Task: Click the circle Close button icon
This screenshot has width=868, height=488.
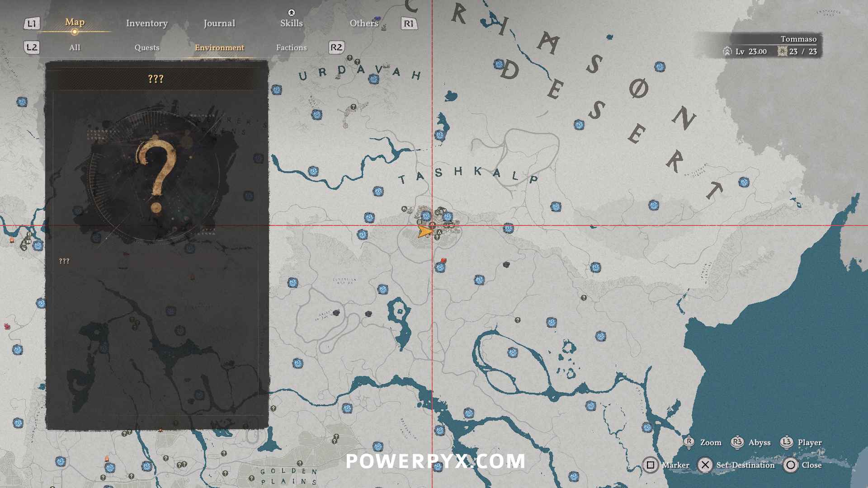Action: 790,465
